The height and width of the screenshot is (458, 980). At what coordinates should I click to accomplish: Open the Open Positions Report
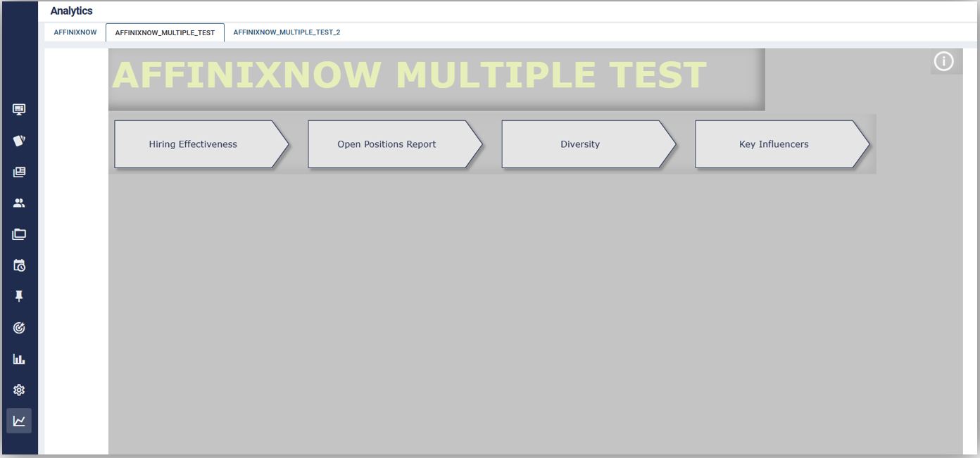point(387,144)
